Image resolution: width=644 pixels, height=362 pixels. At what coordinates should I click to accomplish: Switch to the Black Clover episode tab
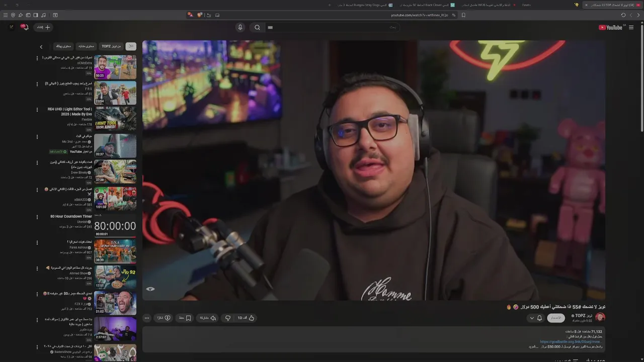[427, 5]
